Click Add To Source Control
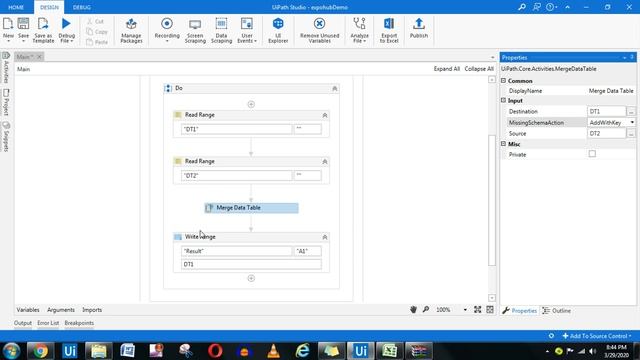 pyautogui.click(x=597, y=336)
